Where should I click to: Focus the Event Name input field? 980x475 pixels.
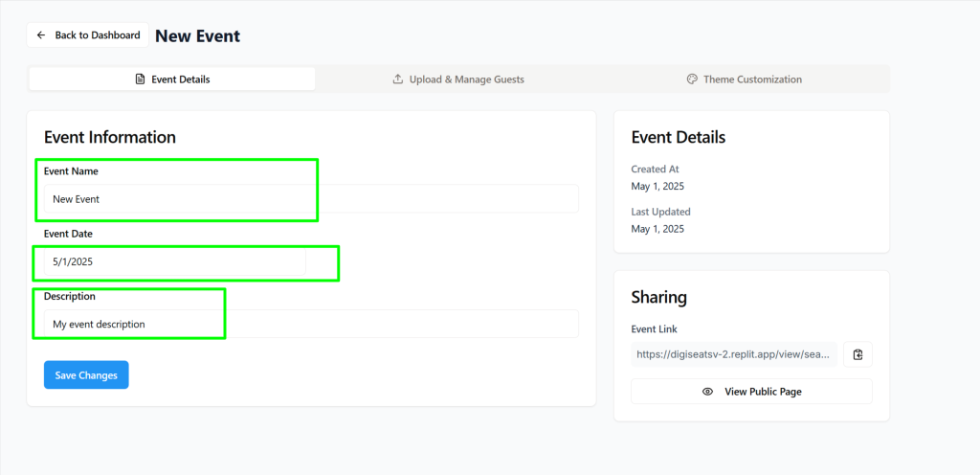311,199
